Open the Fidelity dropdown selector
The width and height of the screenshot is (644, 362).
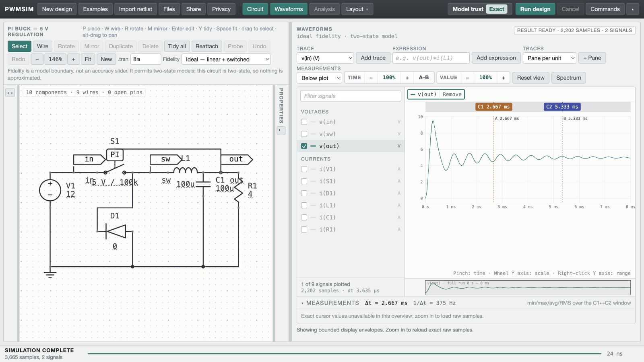click(x=226, y=59)
